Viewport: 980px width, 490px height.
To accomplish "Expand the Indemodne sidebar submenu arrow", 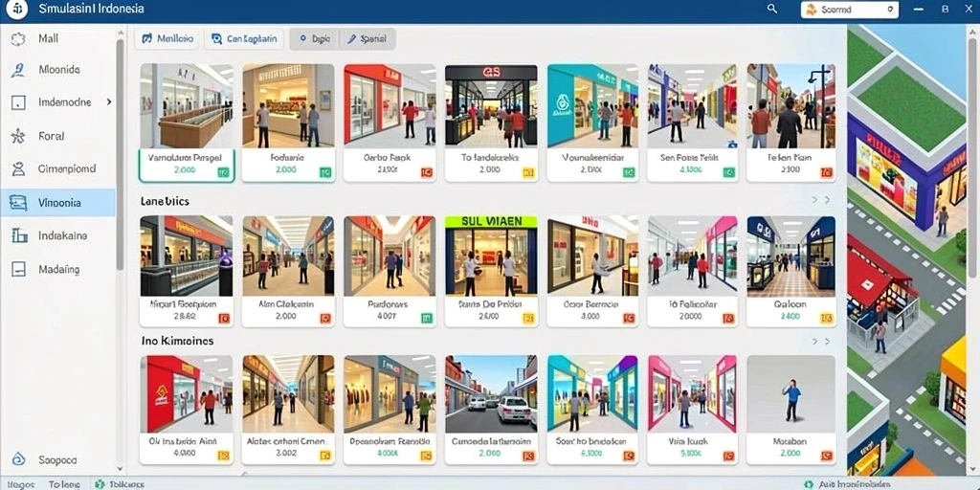I will coord(109,101).
